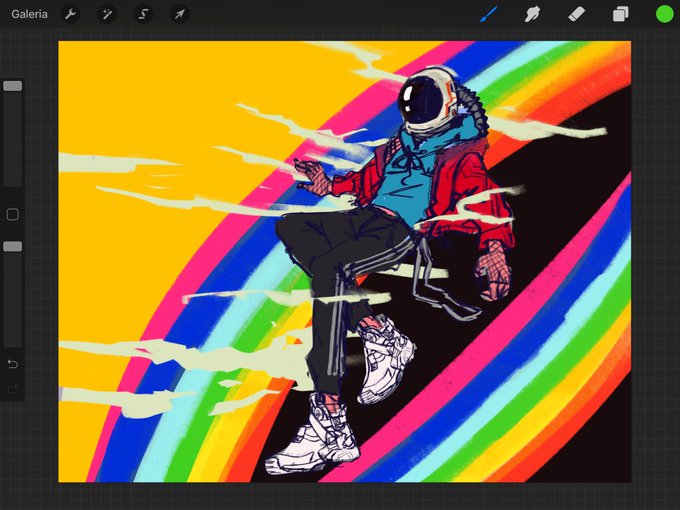Open the Galeria gallery view
This screenshot has width=680, height=510.
coord(29,14)
